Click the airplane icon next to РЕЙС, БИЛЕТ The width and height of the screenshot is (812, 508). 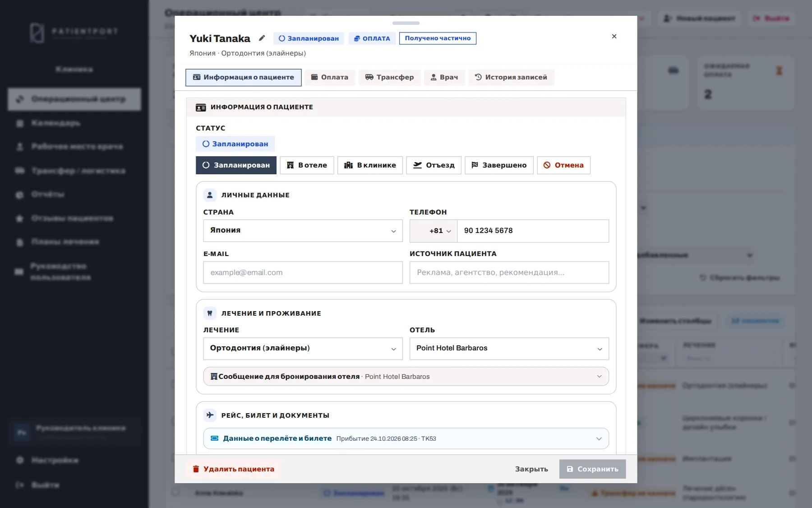[210, 415]
